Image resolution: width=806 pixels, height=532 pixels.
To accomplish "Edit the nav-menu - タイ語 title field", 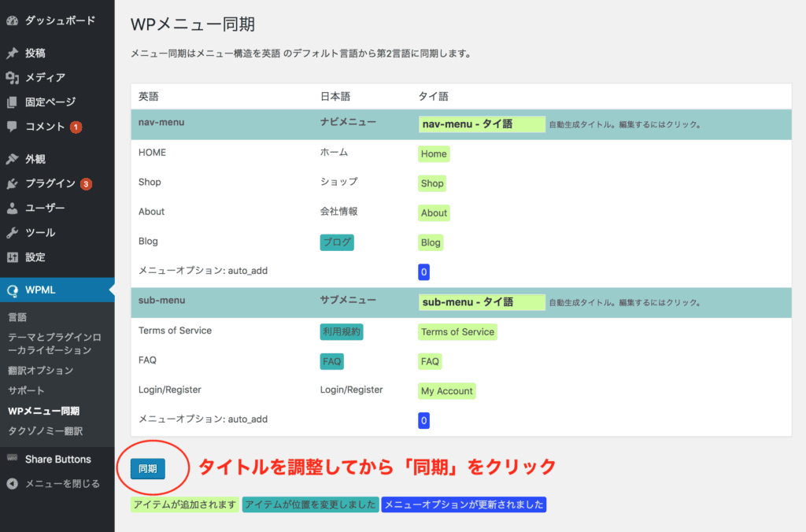I will pos(482,124).
